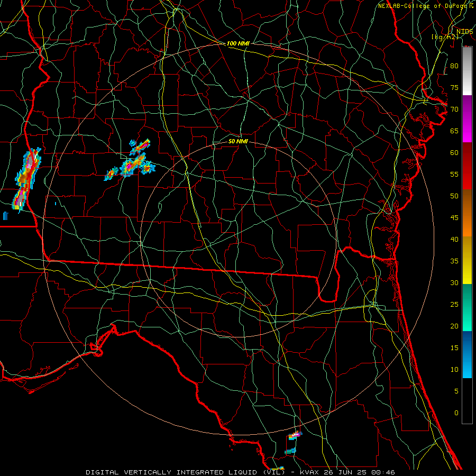Click the 65 value on the scale

pyautogui.click(x=454, y=131)
